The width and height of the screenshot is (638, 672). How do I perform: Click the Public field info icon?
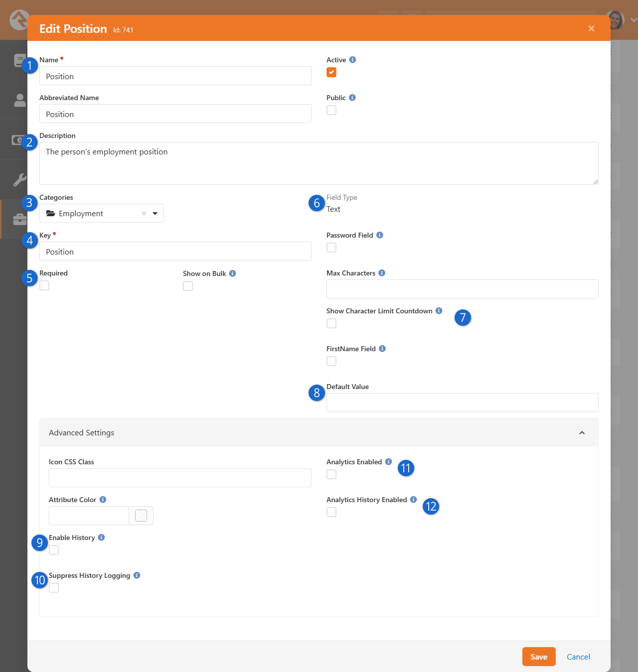pos(352,98)
